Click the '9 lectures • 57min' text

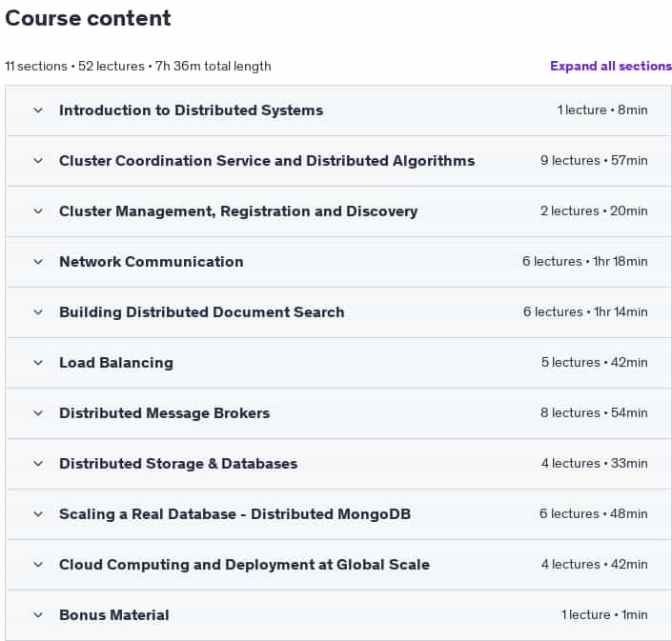click(x=594, y=161)
